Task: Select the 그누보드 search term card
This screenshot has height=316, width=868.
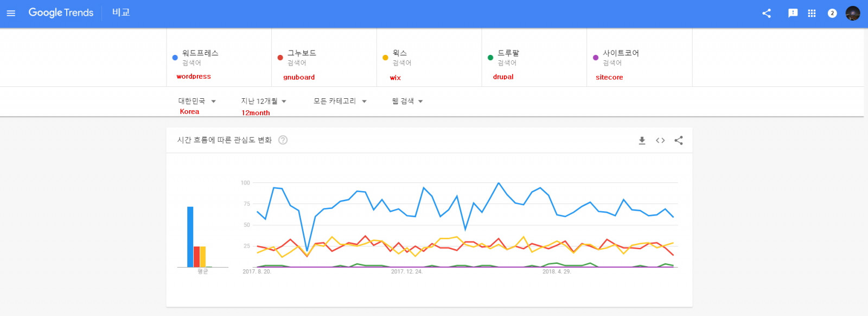Action: pos(324,57)
